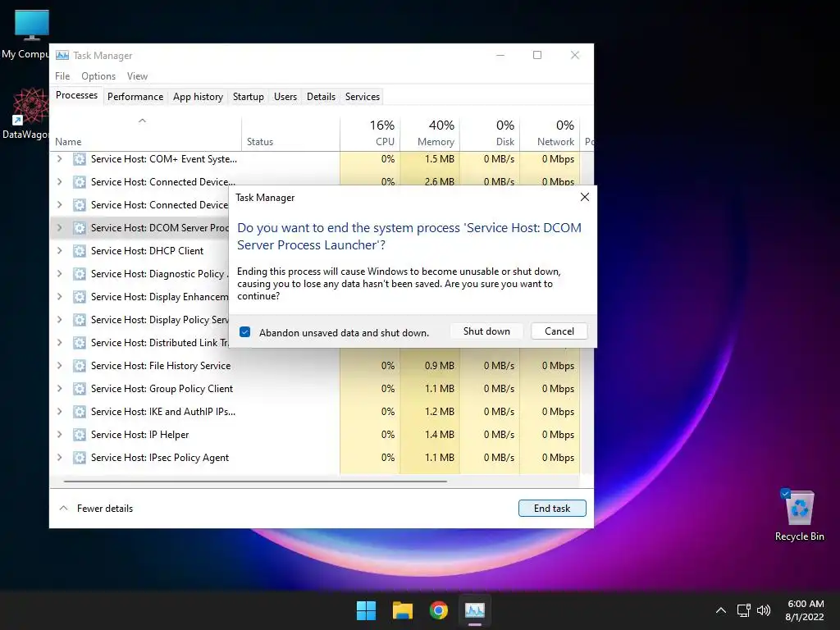Viewport: 840px width, 630px height.
Task: Sort processes by Network column
Action: 550,133
